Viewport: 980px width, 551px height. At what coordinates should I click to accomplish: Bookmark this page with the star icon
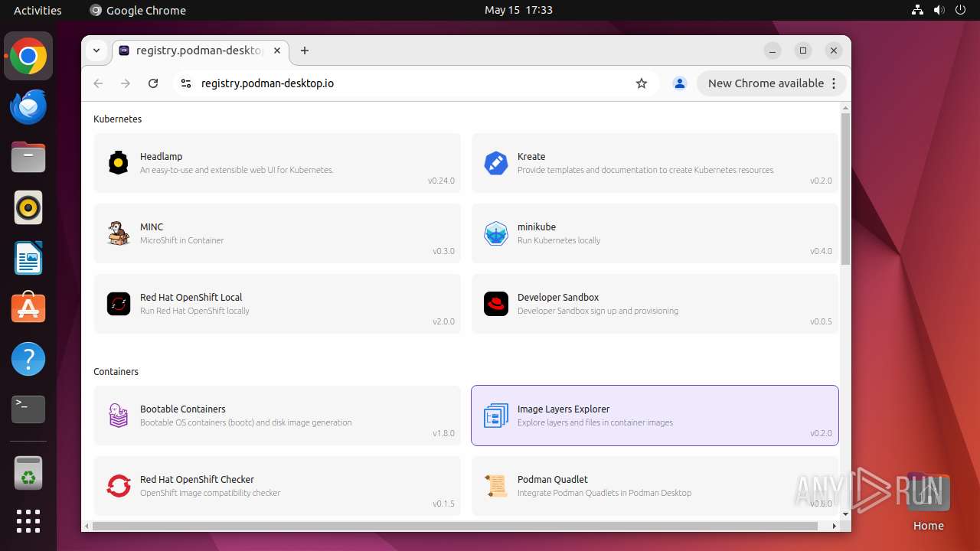[642, 83]
